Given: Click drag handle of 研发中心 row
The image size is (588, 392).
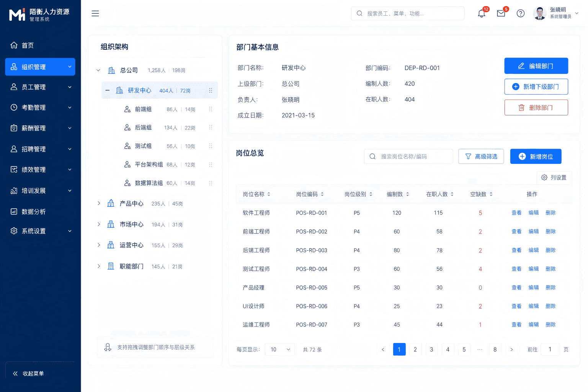Looking at the screenshot, I should (x=211, y=91).
